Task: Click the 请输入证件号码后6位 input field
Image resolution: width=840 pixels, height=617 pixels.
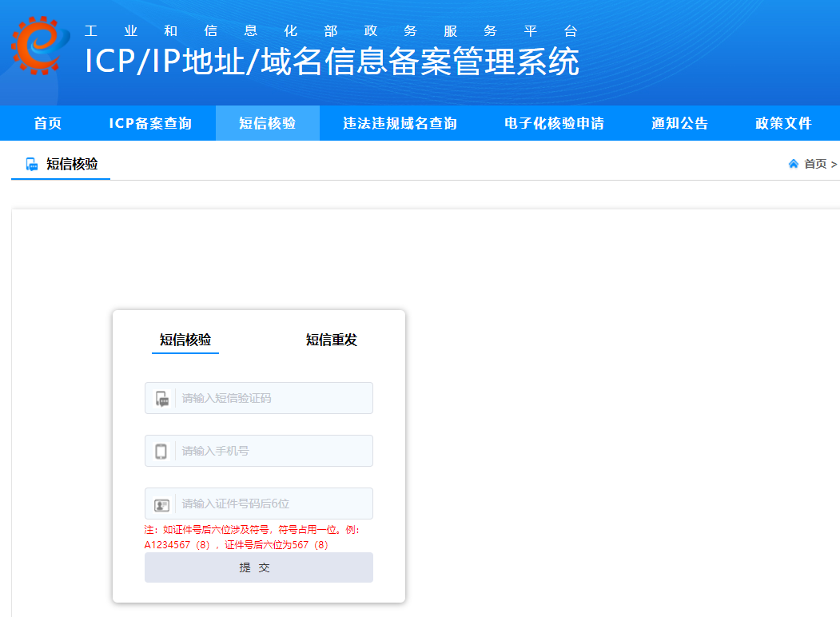Action: (272, 504)
